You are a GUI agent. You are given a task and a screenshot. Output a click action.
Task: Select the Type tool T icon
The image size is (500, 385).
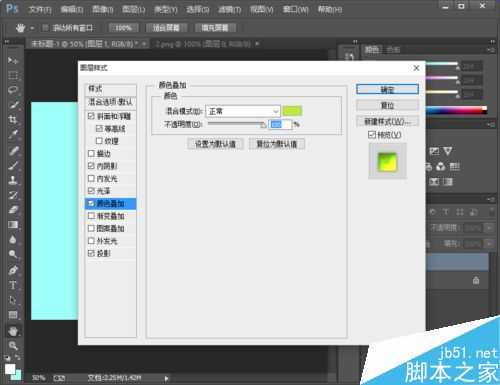click(13, 285)
